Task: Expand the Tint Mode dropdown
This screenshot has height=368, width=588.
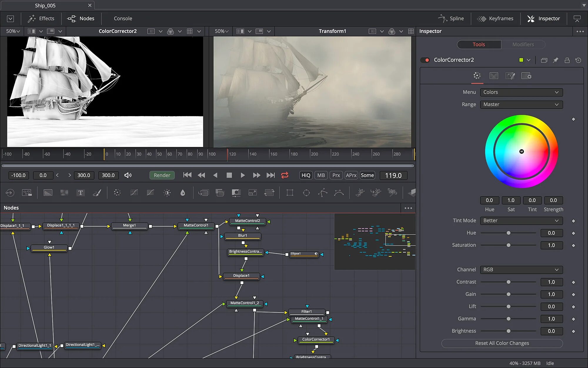Action: 521,221
